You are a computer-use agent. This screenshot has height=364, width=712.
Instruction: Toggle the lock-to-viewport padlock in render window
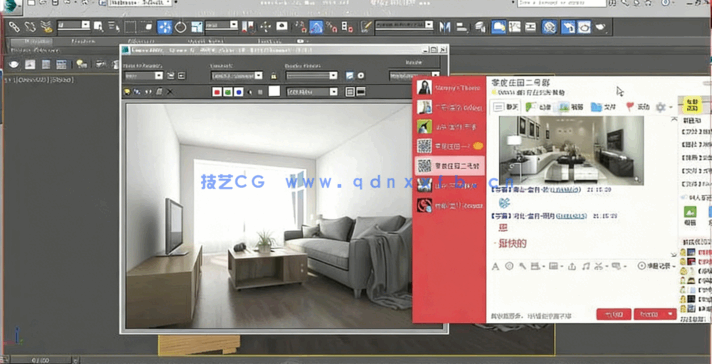point(273,76)
